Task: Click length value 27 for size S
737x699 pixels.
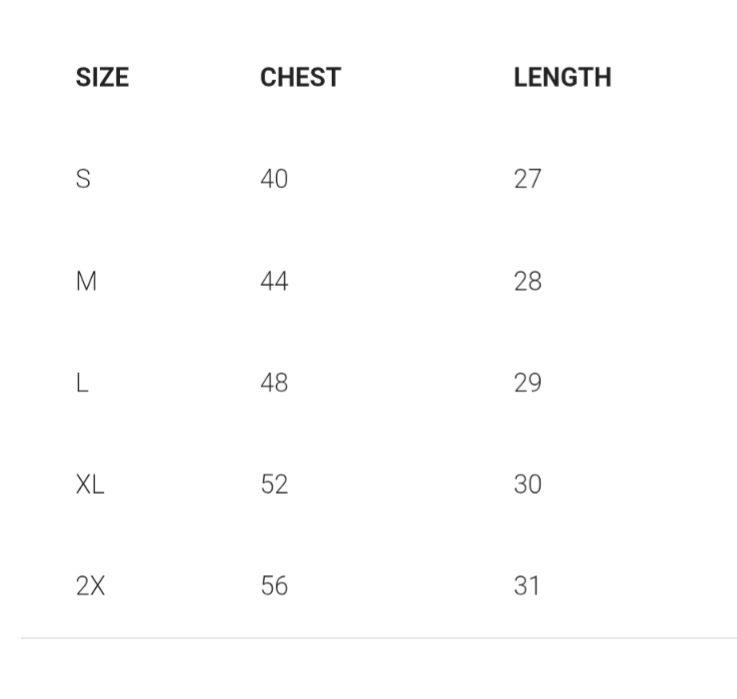Action: 527,179
